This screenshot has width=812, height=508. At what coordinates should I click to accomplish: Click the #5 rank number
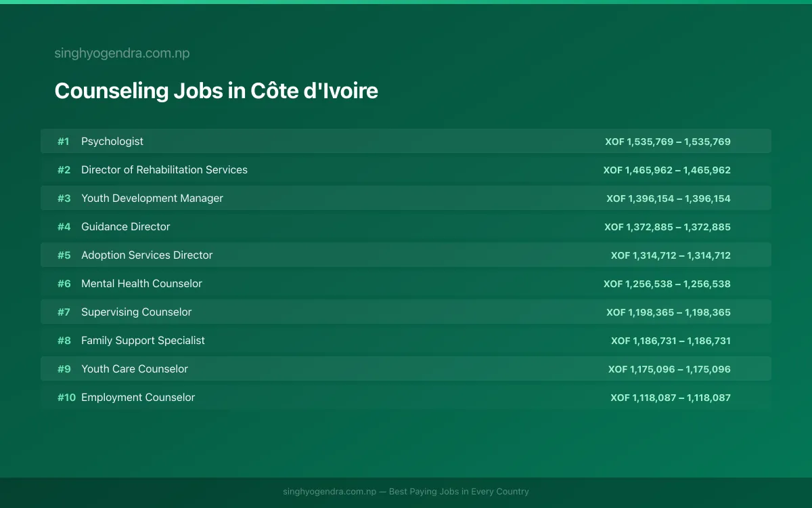tap(64, 255)
